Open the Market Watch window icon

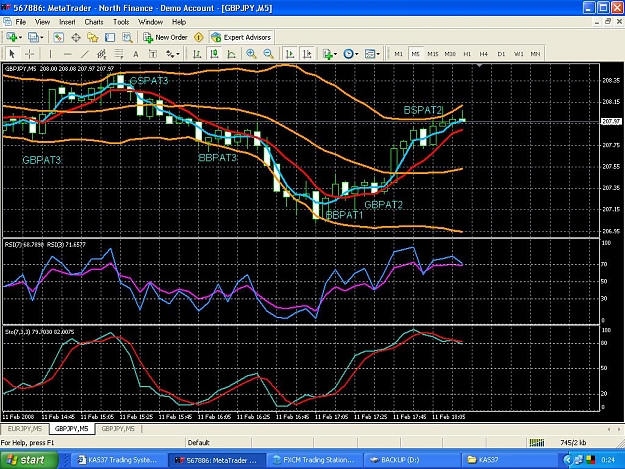tap(59, 37)
